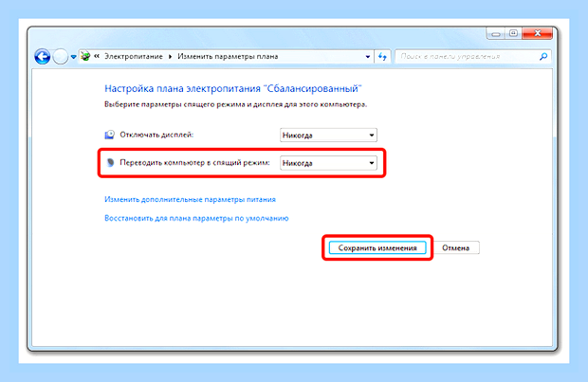
Task: Maximize the window
Action: pos(513,33)
